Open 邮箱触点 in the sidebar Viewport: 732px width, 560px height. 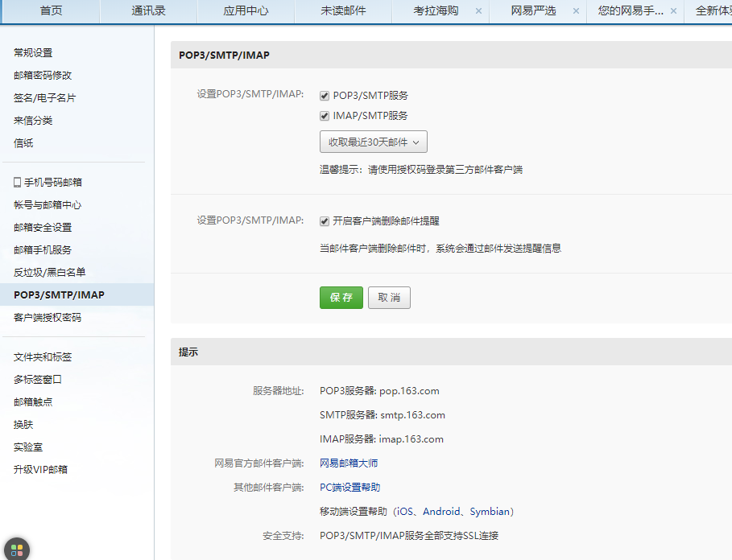point(33,402)
